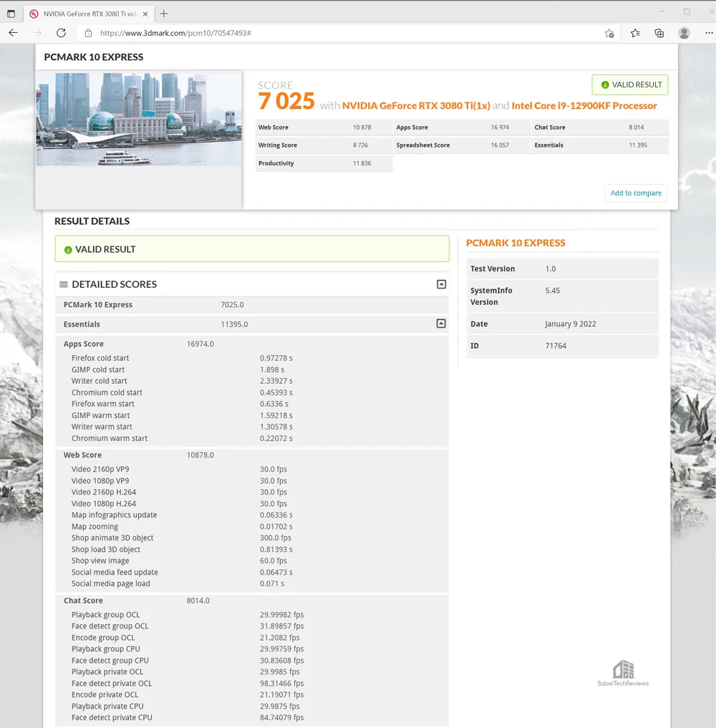Select Writing Score 8 726 cell
Viewport: 716px width, 728px height.
[324, 145]
